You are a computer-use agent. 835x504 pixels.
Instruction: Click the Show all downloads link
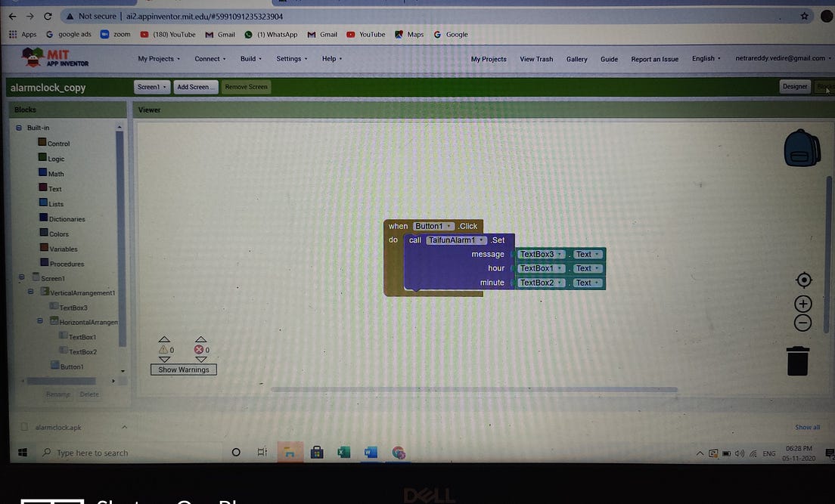click(807, 427)
